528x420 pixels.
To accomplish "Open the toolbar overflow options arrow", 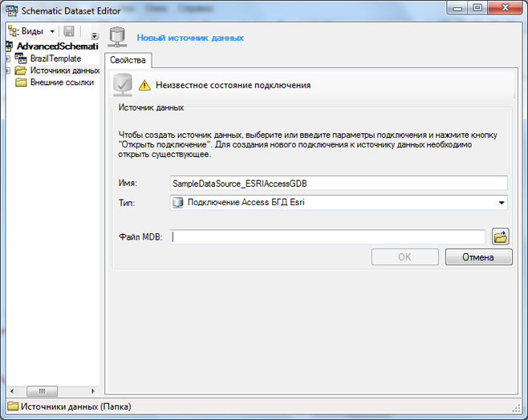I will [x=95, y=35].
